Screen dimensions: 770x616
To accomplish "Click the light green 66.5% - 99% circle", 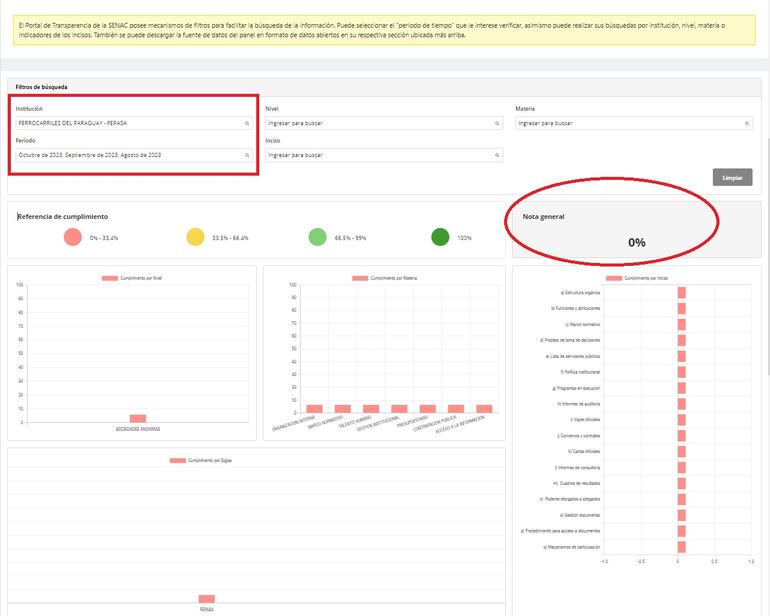I will coord(317,237).
